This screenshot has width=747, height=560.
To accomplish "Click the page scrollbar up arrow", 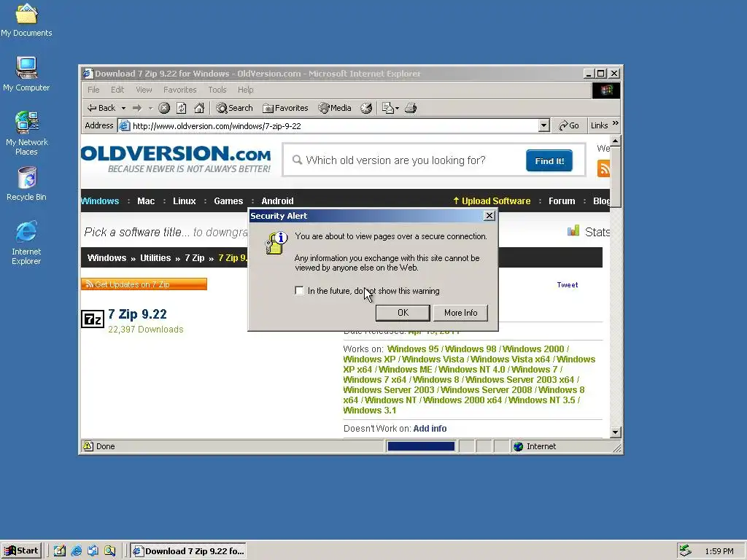I will pos(615,141).
